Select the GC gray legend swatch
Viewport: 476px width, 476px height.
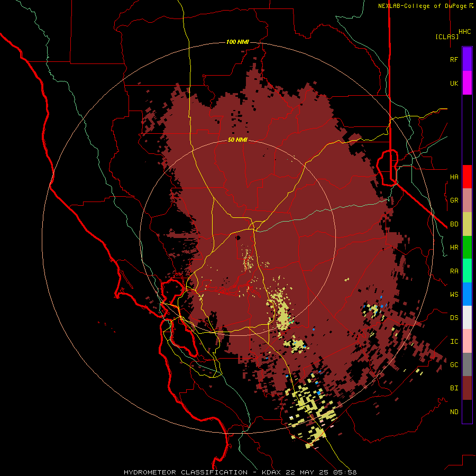click(467, 364)
